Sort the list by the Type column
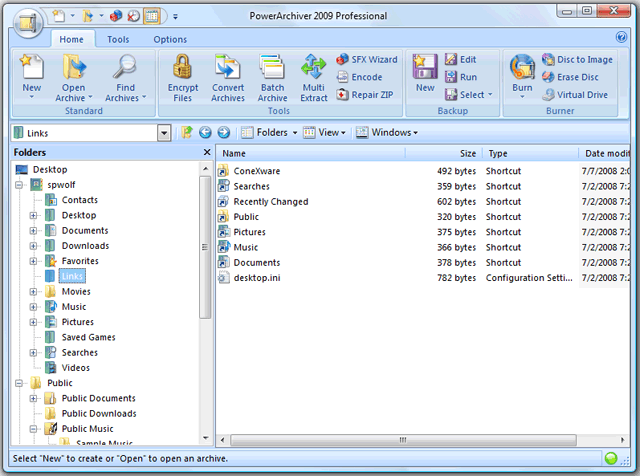Image resolution: width=640 pixels, height=476 pixels. tap(530, 153)
